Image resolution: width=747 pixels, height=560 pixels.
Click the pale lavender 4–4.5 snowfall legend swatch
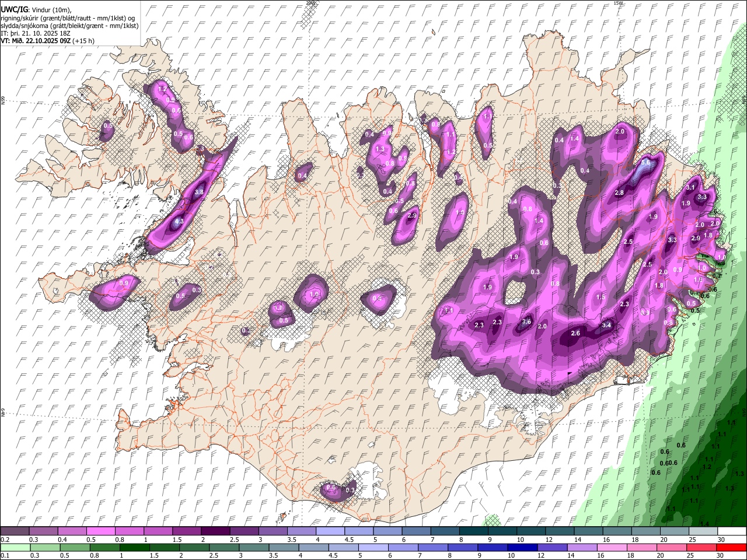click(x=330, y=531)
